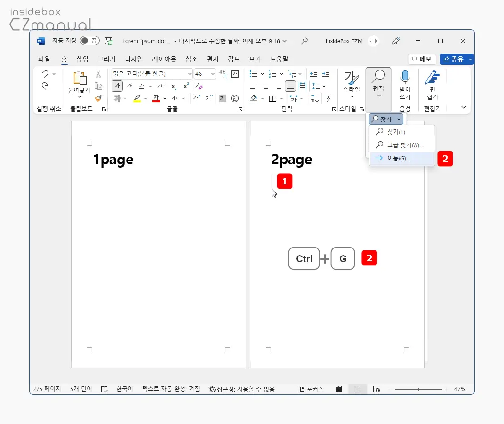Expand highlight color options
This screenshot has height=424, width=504.
pyautogui.click(x=145, y=98)
